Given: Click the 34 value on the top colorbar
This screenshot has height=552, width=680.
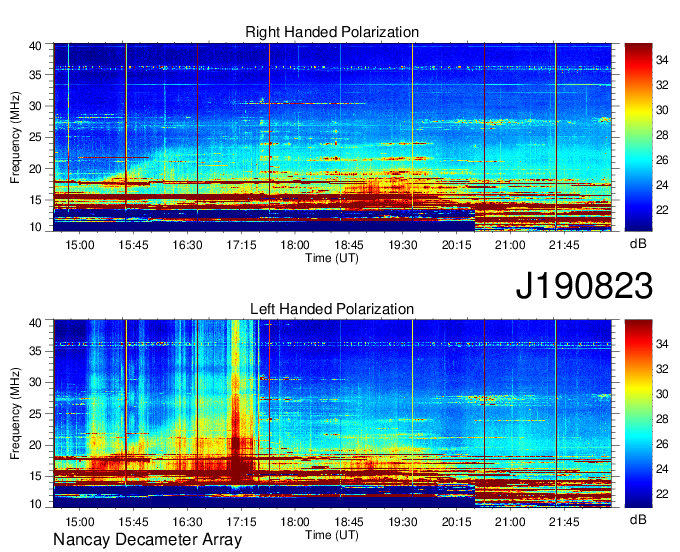Looking at the screenshot, I should (662, 60).
